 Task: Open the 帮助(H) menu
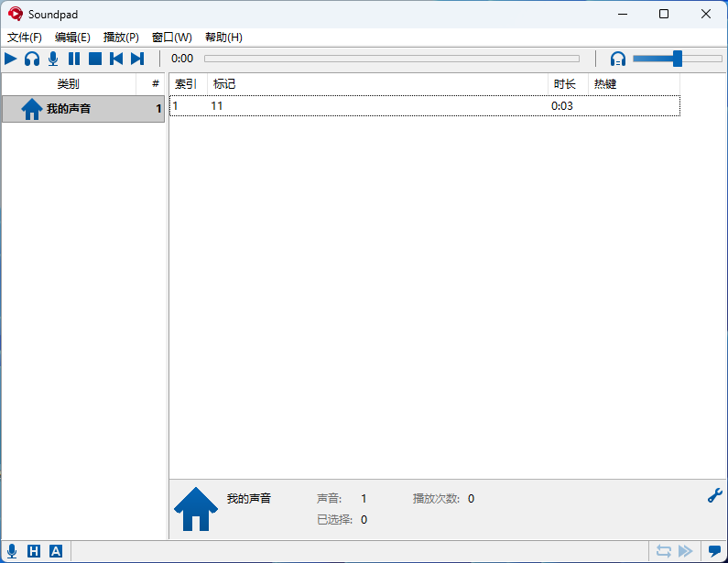pos(223,38)
